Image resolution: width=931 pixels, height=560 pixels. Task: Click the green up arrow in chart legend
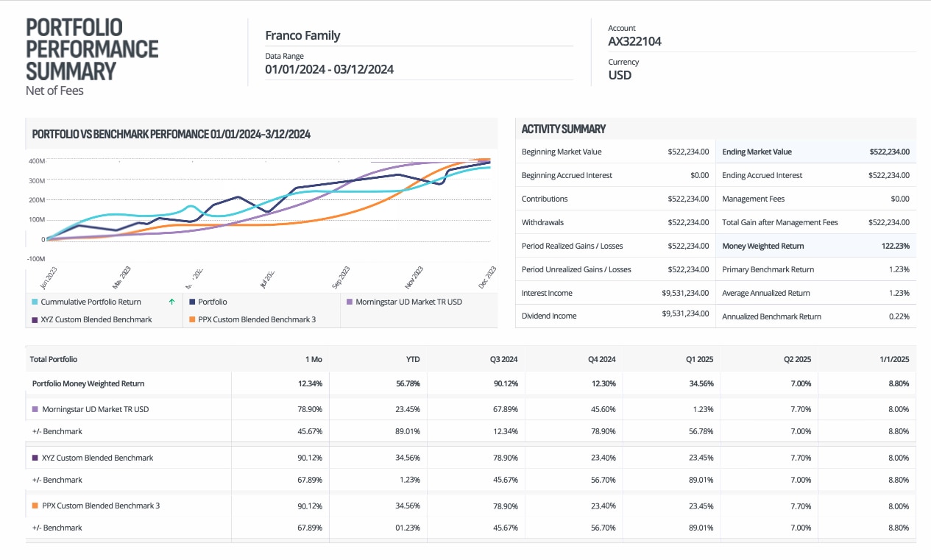[x=171, y=302]
